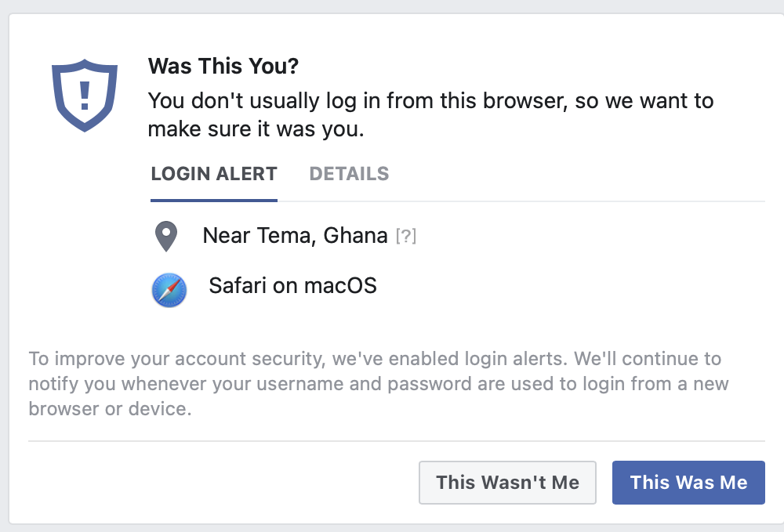Click the "Safari on macOS" browser label
The image size is (784, 532).
tap(292, 285)
